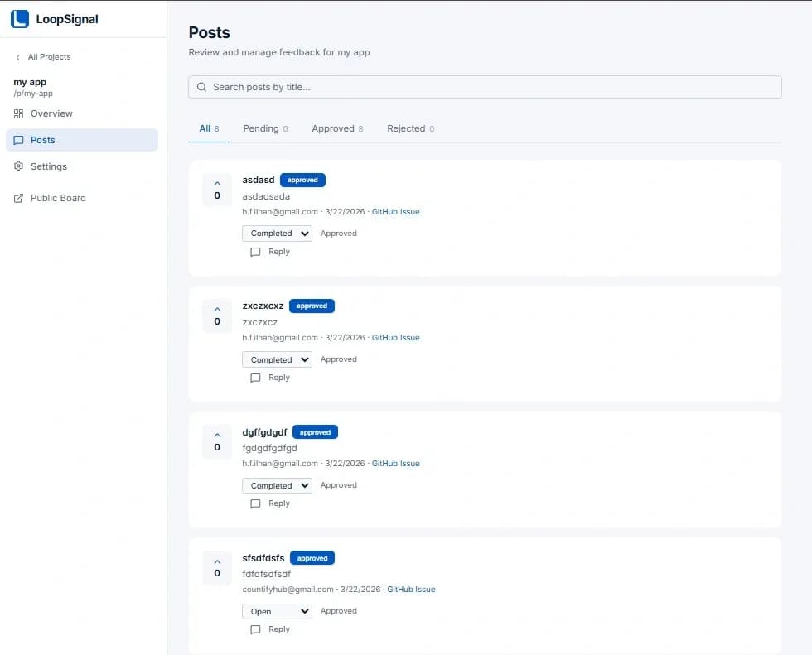Click the description text fgdgdfgdfgd
The width and height of the screenshot is (812, 655).
click(x=270, y=448)
